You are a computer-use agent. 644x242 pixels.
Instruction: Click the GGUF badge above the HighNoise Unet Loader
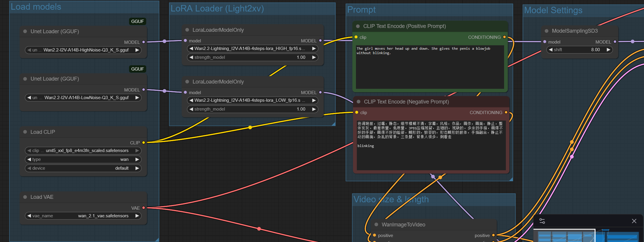[x=138, y=21]
